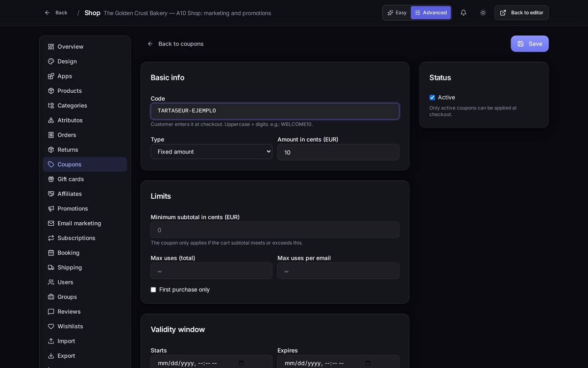Viewport: 588px width, 368px height.
Task: Click the Reviews speech-bubble icon
Action: pyautogui.click(x=51, y=312)
